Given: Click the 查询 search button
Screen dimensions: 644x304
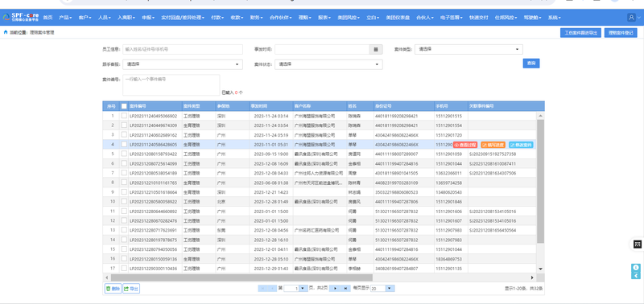Looking at the screenshot, I should tap(531, 64).
